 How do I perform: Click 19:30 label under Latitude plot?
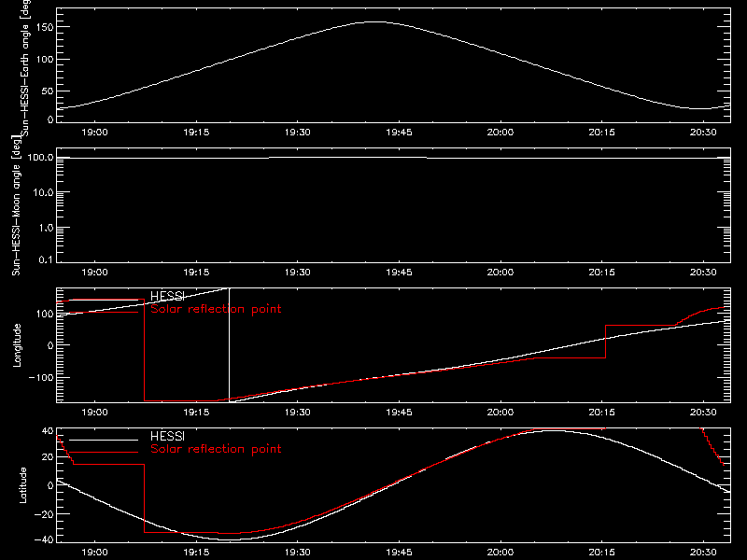[297, 553]
